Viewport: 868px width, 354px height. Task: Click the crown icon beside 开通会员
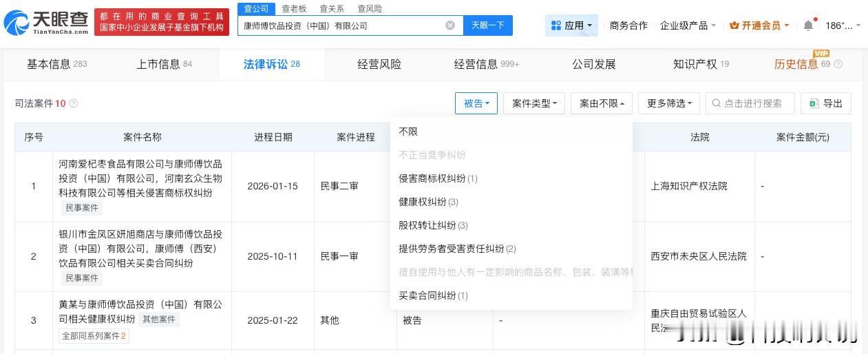[x=734, y=25]
